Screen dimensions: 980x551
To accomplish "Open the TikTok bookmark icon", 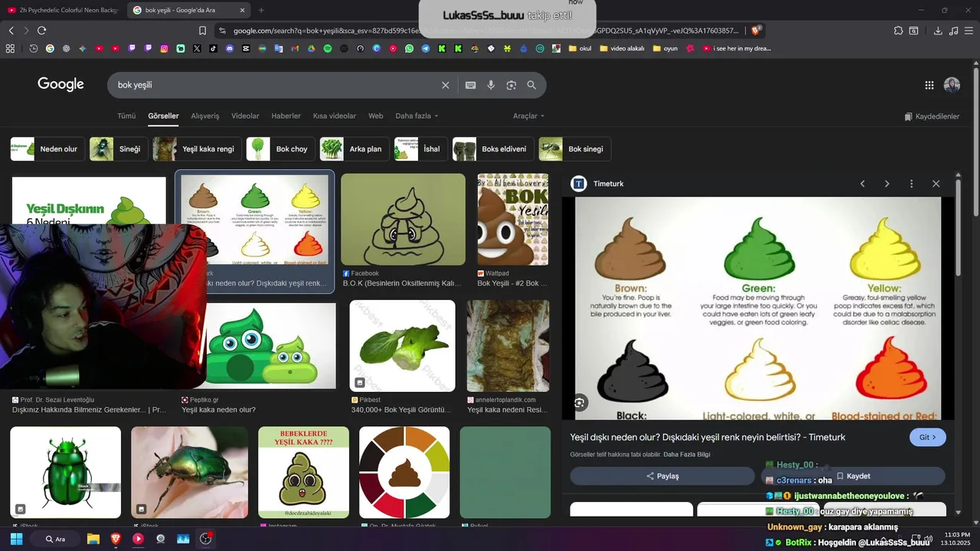I will (213, 48).
